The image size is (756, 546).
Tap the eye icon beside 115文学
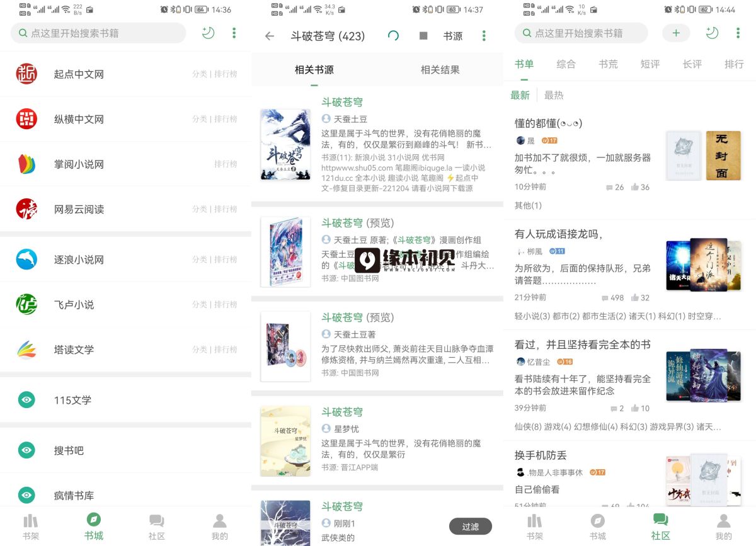click(26, 400)
